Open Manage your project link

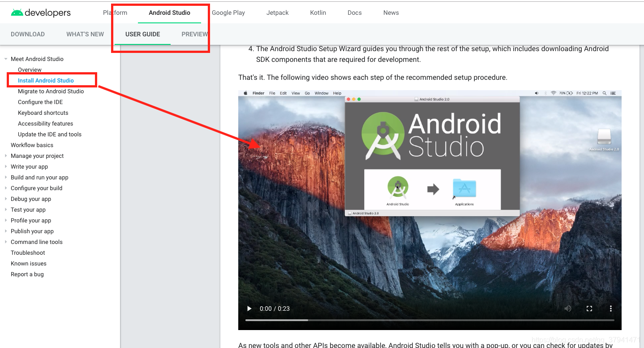coord(37,156)
